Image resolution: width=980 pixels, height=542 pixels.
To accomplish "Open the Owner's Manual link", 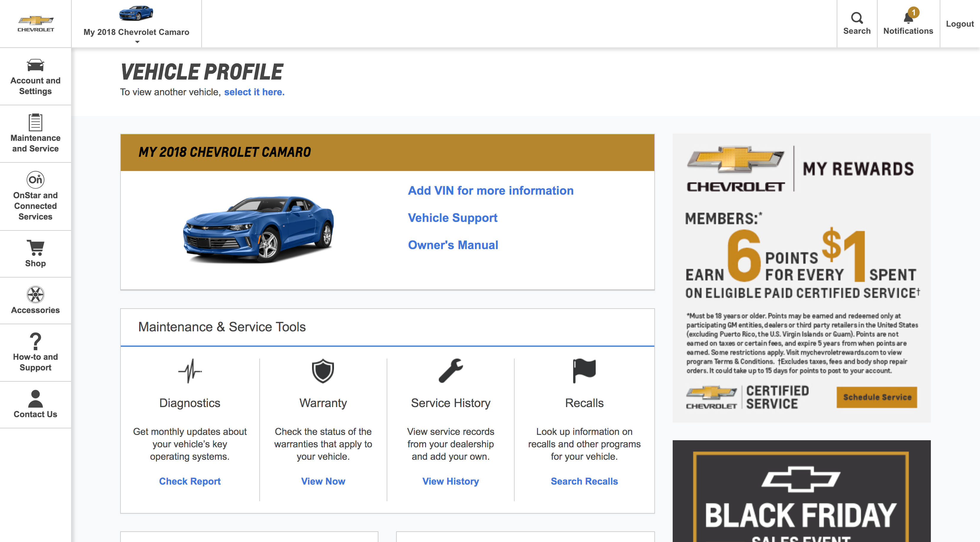I will (x=453, y=245).
